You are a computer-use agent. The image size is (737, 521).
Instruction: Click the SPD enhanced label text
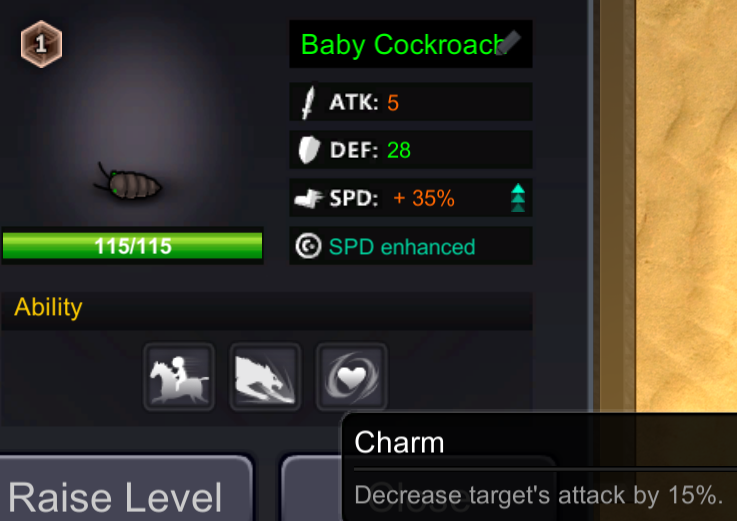402,247
